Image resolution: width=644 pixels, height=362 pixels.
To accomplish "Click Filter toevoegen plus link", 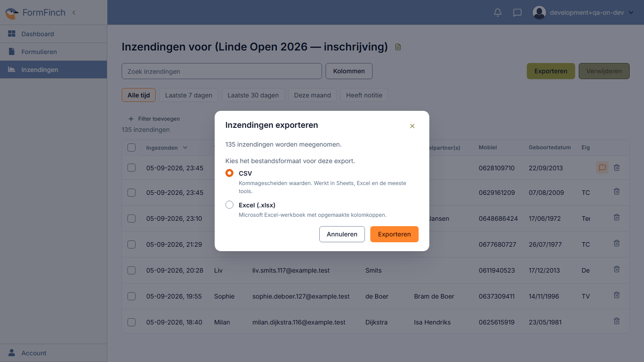I will pos(154,119).
